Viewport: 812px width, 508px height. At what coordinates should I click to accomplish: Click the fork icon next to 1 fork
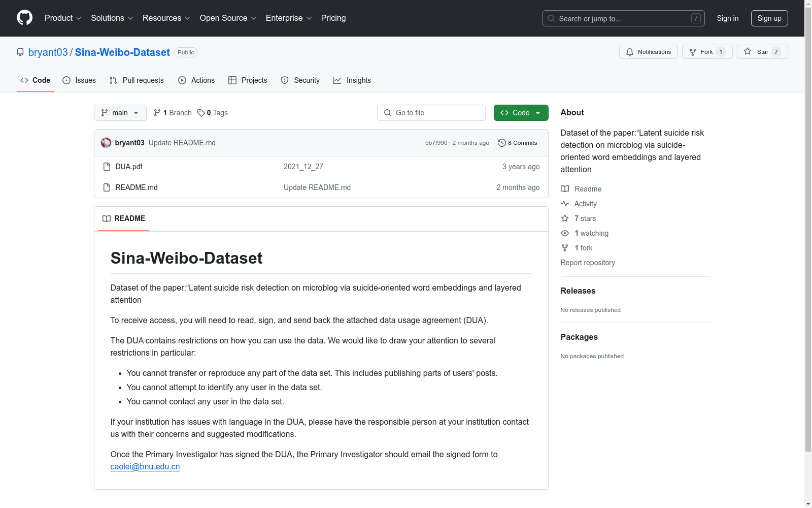click(565, 248)
